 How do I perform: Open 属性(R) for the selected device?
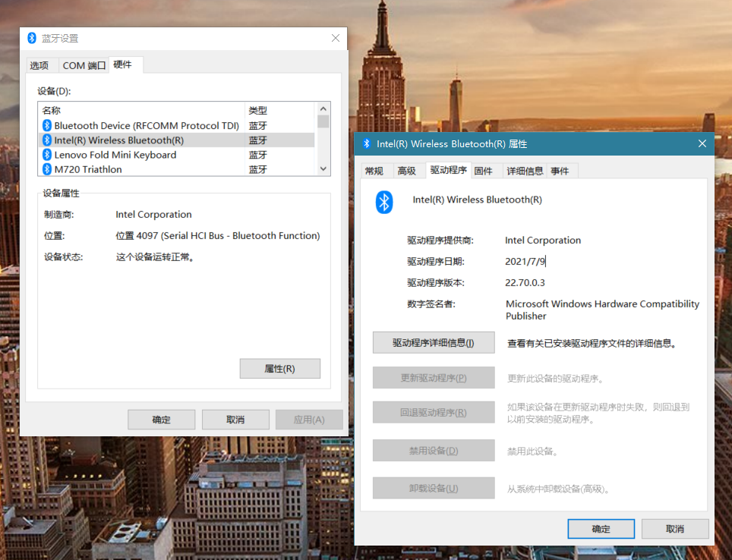coord(279,369)
